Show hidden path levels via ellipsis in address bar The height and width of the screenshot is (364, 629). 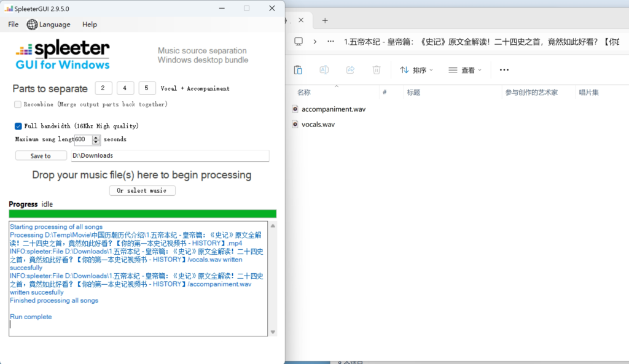330,42
